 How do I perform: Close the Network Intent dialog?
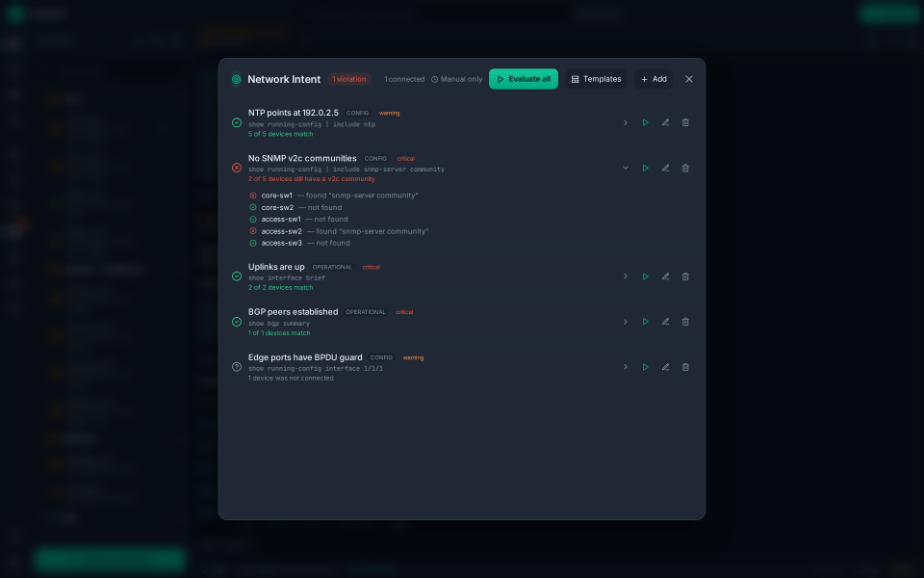point(689,79)
